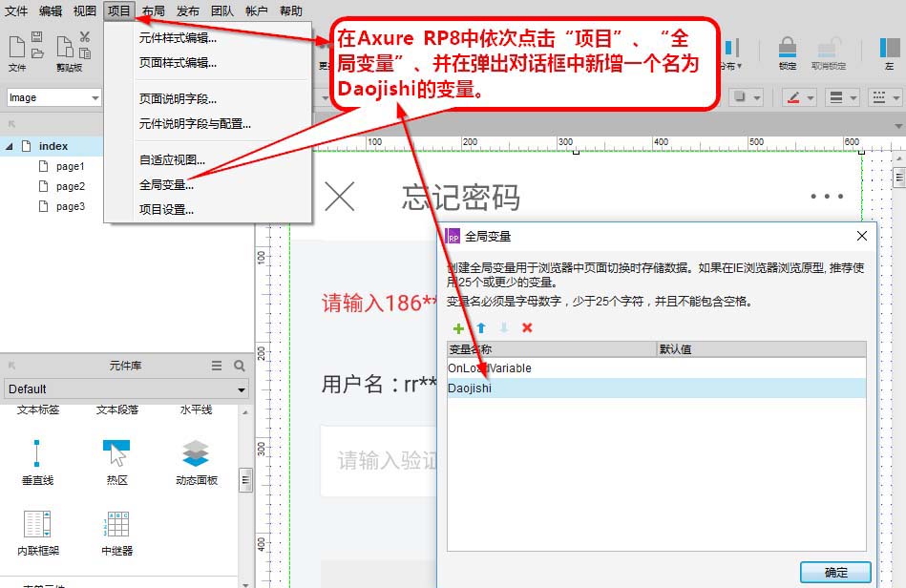Viewport: 906px width, 588px height.
Task: Click the library options menu icon
Action: (217, 366)
